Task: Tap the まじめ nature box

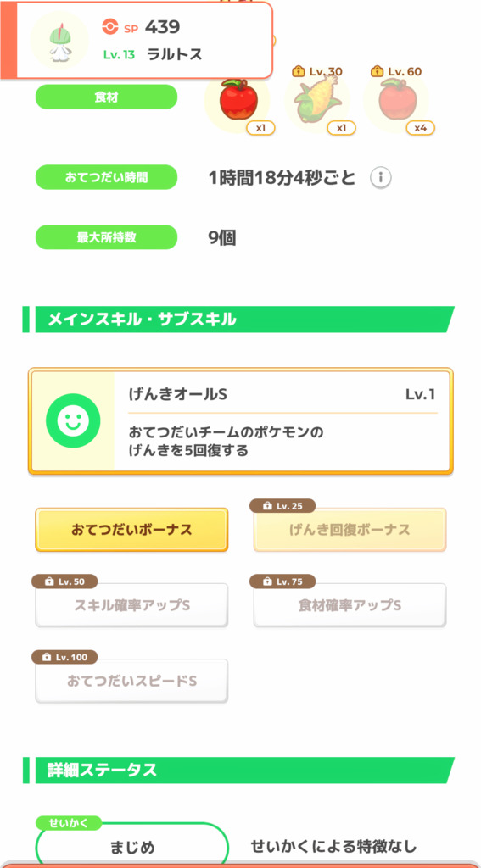Action: (x=131, y=847)
